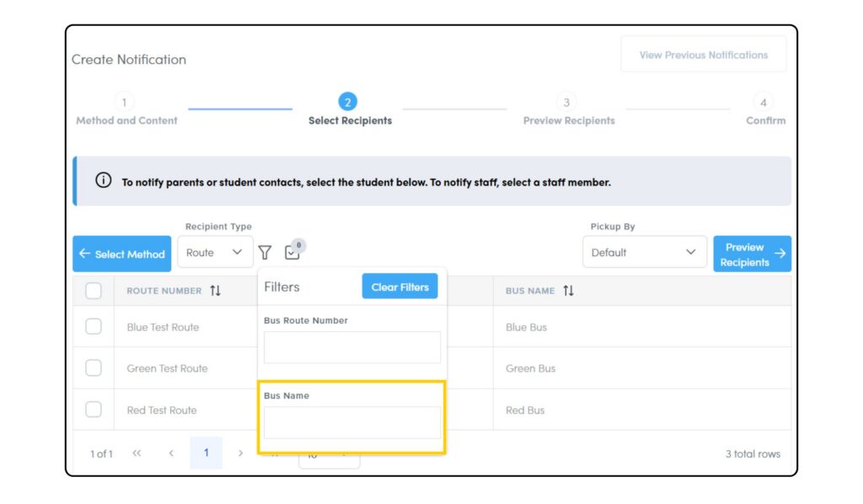Screen dimensions: 863x504
Task: Click the Bus Name filter input
Action: coord(351,422)
